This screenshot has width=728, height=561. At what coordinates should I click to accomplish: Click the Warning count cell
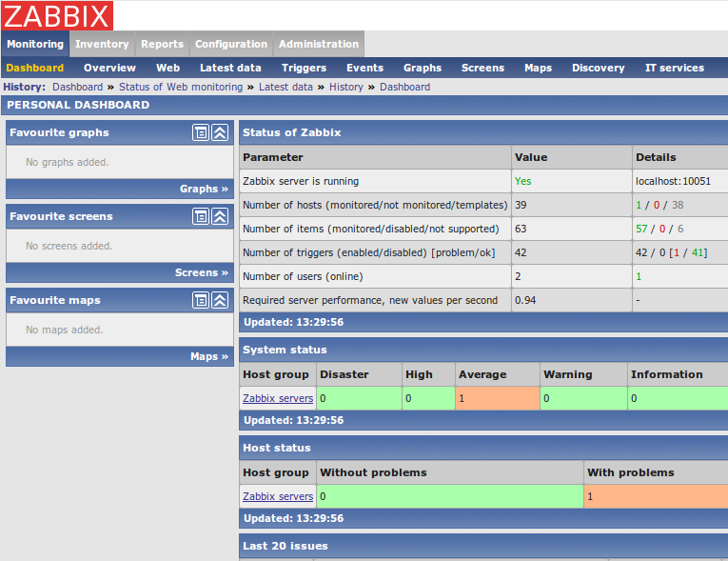click(x=583, y=398)
